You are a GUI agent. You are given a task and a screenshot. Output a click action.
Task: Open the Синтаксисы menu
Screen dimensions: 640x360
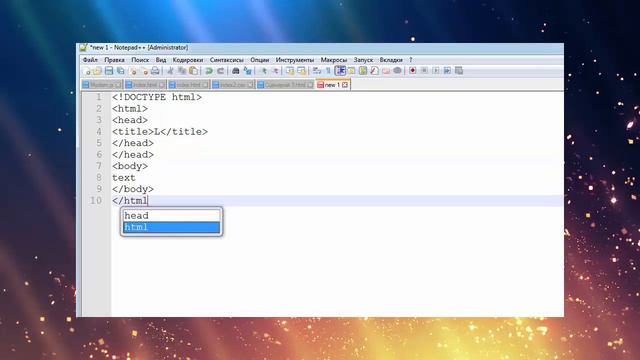[227, 60]
